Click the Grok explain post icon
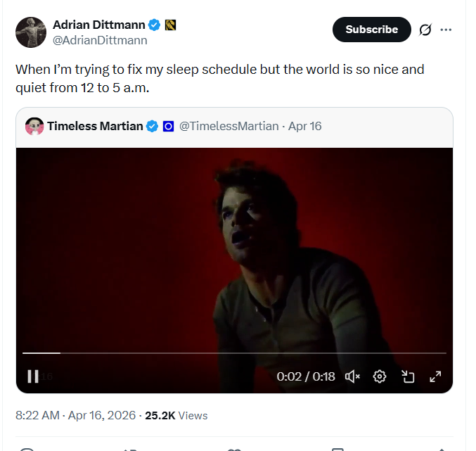The width and height of the screenshot is (476, 451). point(425,30)
